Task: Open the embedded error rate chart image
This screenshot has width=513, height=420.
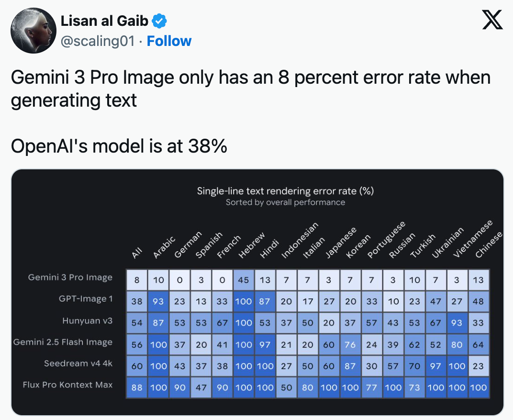Action: 257,292
